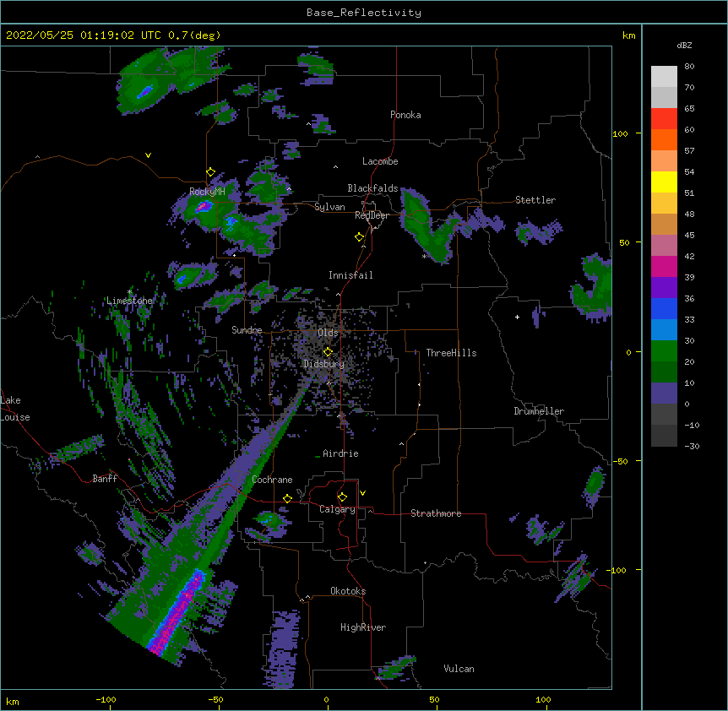728x711 pixels.
Task: Click the Didsbury town label
Action: click(x=324, y=364)
